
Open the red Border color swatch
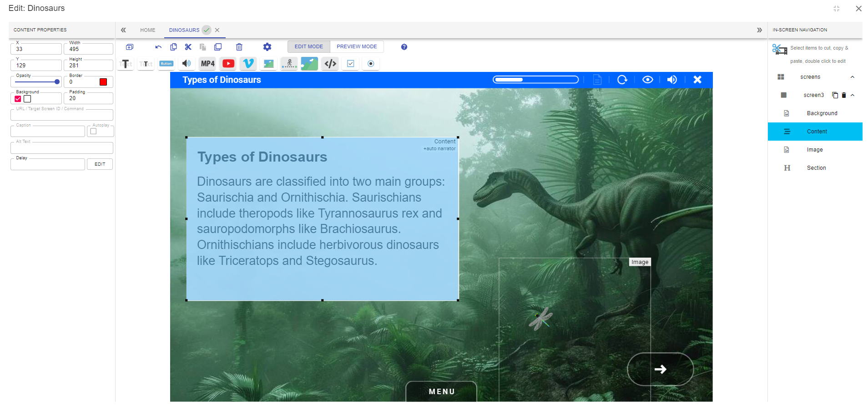(x=103, y=82)
